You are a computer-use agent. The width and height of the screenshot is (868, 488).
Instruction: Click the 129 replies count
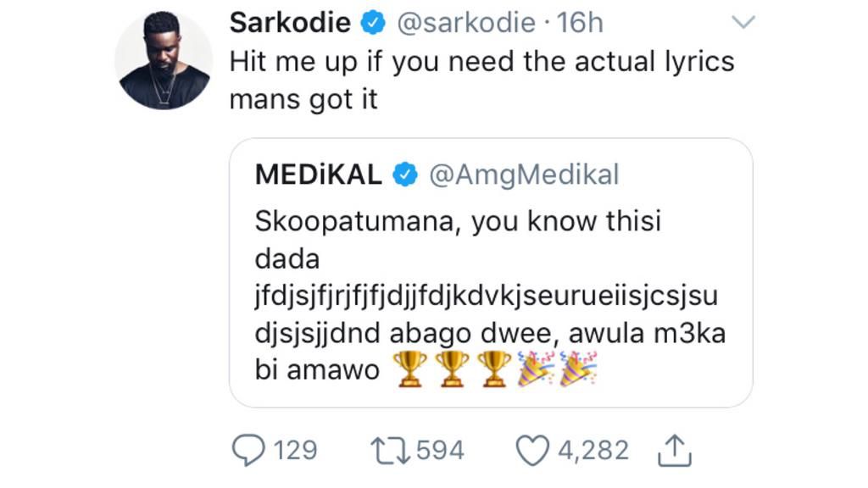click(x=295, y=450)
